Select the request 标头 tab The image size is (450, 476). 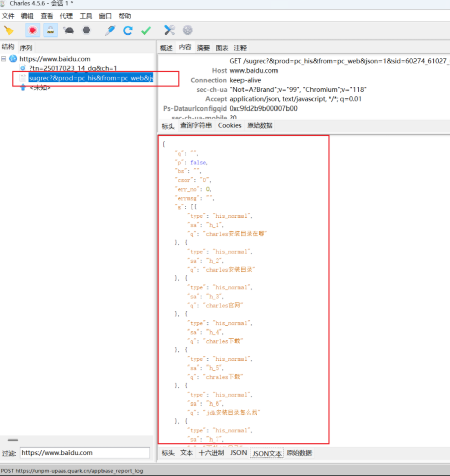(x=168, y=126)
